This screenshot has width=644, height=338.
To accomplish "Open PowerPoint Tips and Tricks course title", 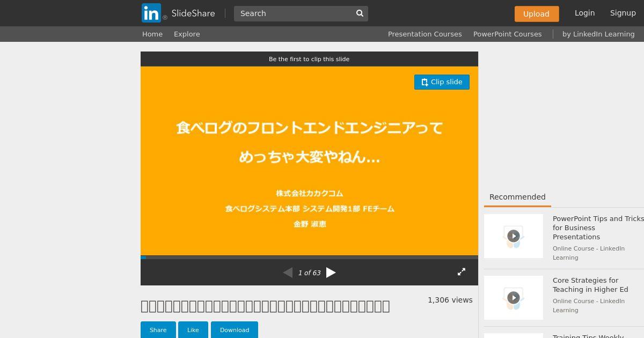I will coord(598,227).
